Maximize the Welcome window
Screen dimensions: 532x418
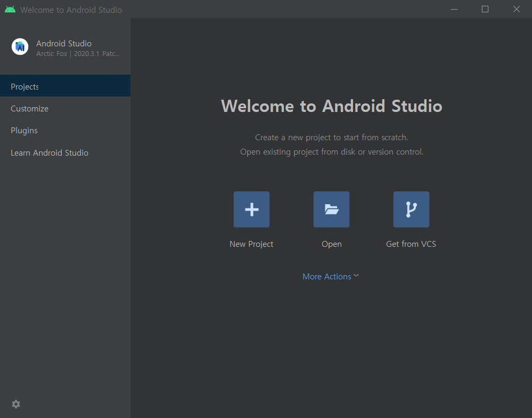pyautogui.click(x=485, y=9)
